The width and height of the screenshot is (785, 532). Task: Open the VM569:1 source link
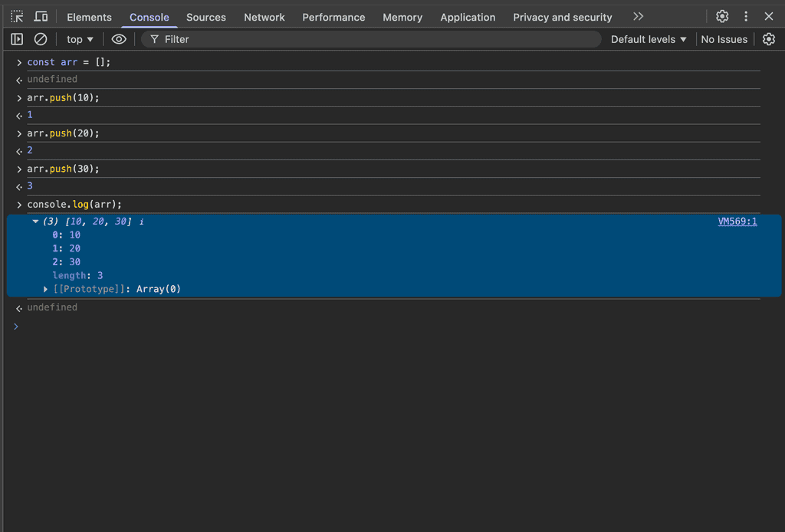(x=737, y=222)
